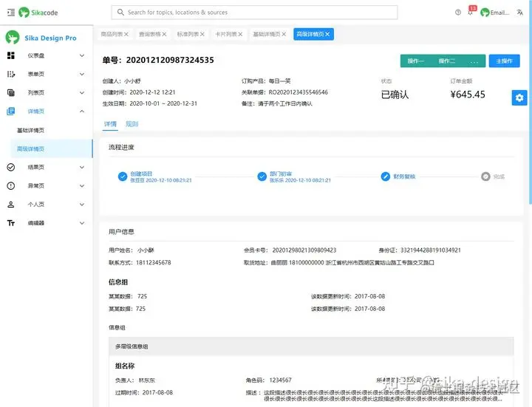Screen dimensions: 532x407
Task: Close the 卡片列表 tab
Action: [240, 34]
